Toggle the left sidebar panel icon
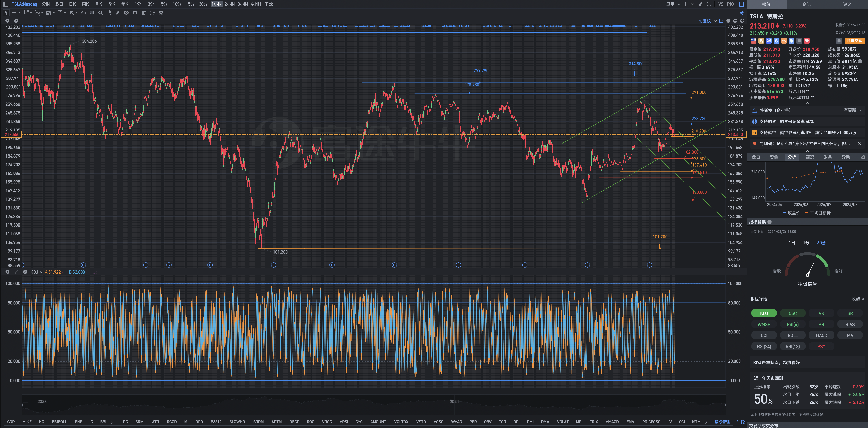The width and height of the screenshot is (868, 428). point(6,4)
